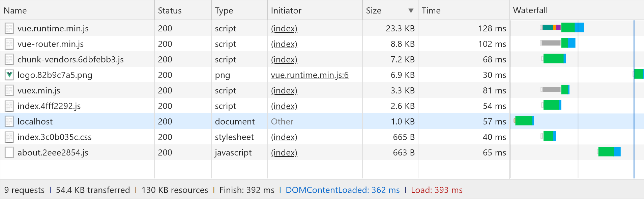Image resolution: width=644 pixels, height=199 pixels.
Task: Click the vue-router.min.js file icon
Action: (x=9, y=44)
